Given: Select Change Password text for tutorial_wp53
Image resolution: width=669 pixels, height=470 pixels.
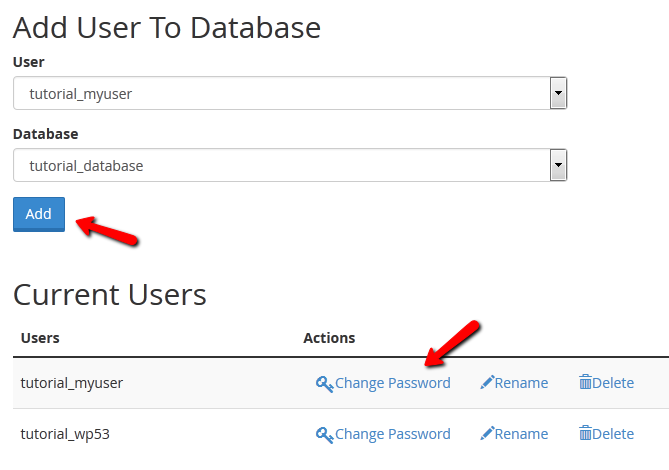Looking at the screenshot, I should click(393, 434).
